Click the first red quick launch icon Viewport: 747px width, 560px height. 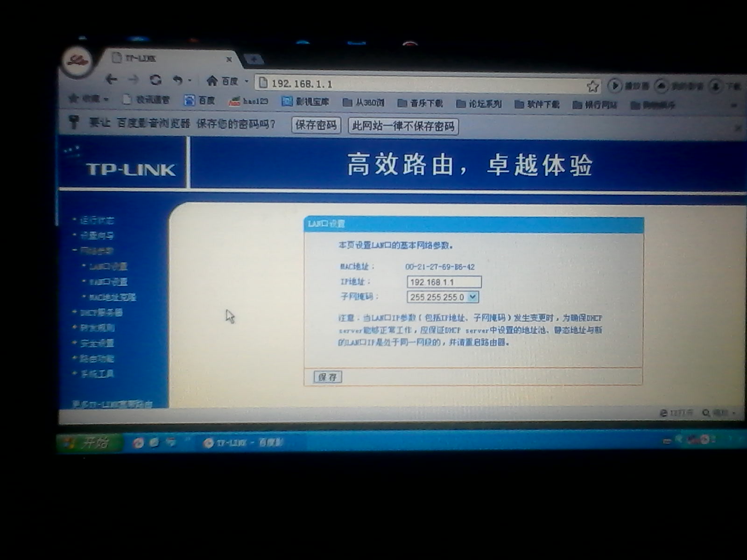pos(138,442)
